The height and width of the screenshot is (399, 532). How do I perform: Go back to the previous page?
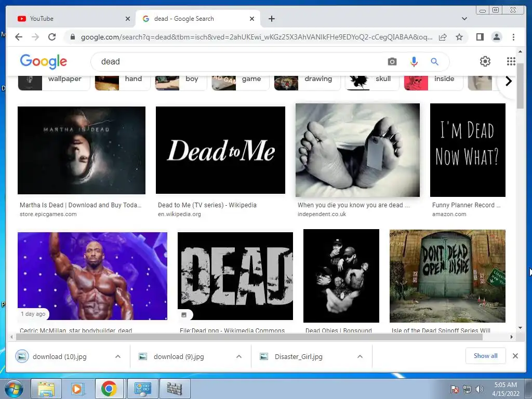[x=19, y=37]
